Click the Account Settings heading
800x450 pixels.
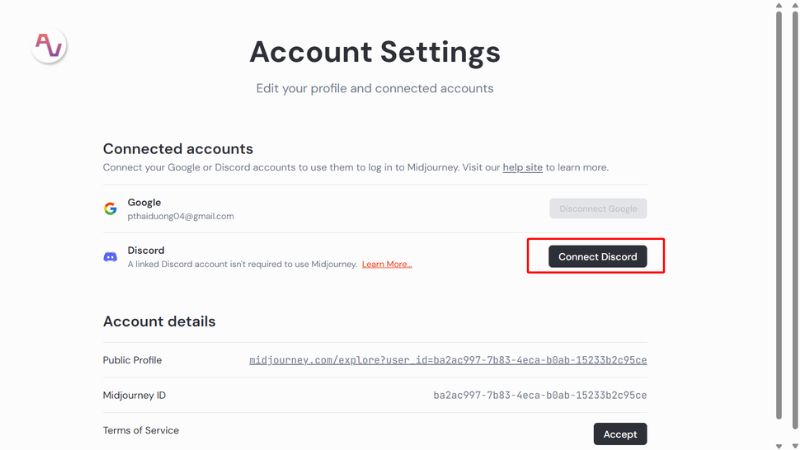click(x=375, y=52)
